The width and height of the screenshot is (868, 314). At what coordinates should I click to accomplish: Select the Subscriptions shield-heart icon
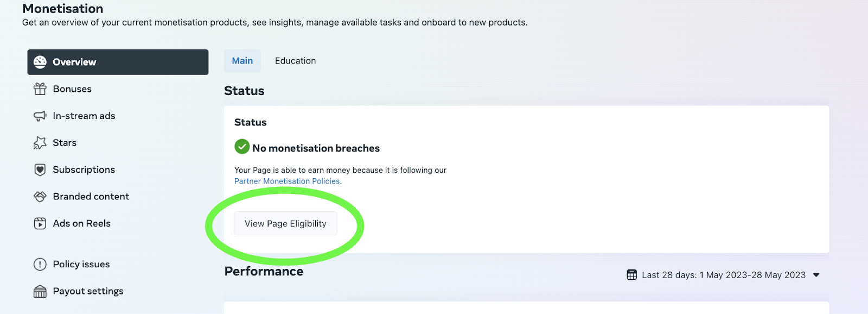coord(40,169)
